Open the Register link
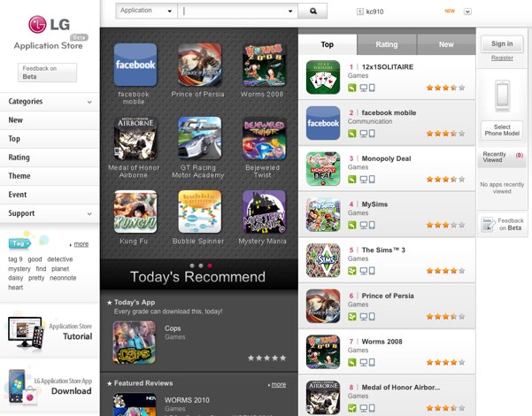 click(x=502, y=58)
